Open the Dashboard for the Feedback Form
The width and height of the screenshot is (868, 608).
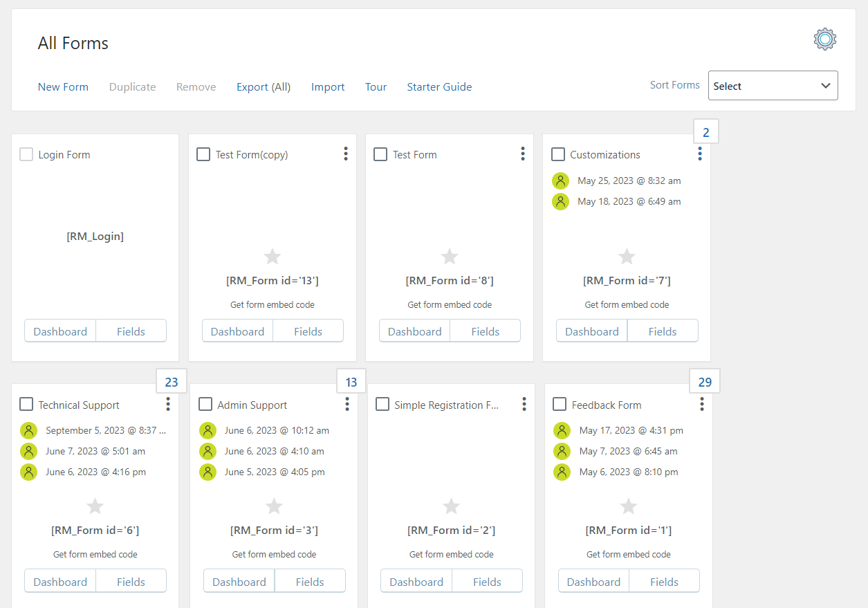pos(593,581)
